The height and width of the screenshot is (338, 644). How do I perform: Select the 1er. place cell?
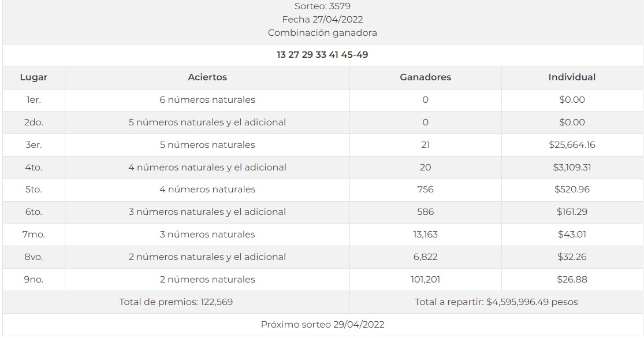click(33, 100)
